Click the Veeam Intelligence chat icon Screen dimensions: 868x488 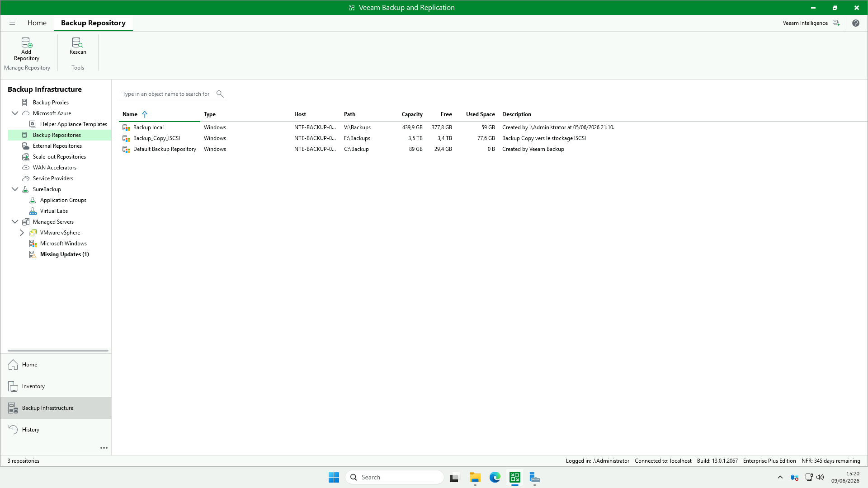[836, 23]
